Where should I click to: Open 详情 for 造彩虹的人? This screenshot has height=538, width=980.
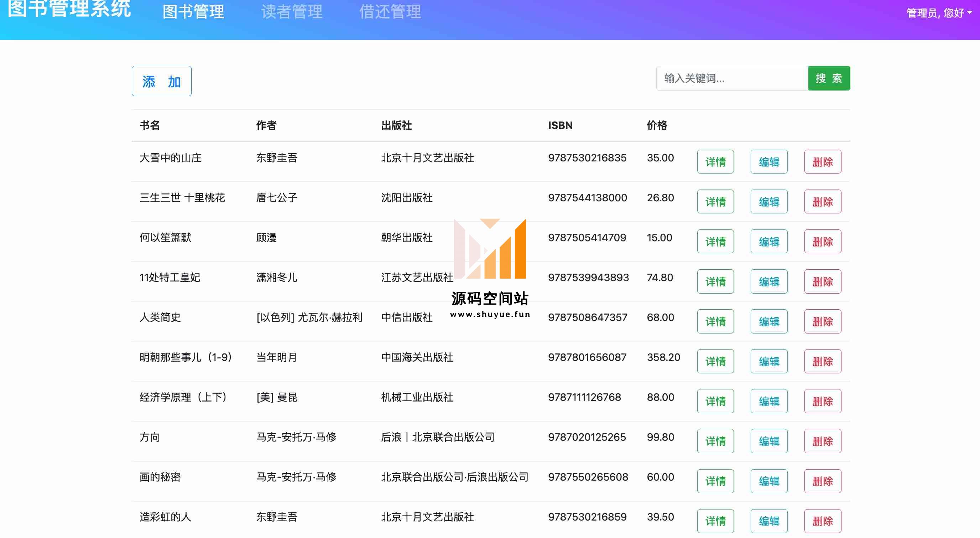pyautogui.click(x=715, y=521)
